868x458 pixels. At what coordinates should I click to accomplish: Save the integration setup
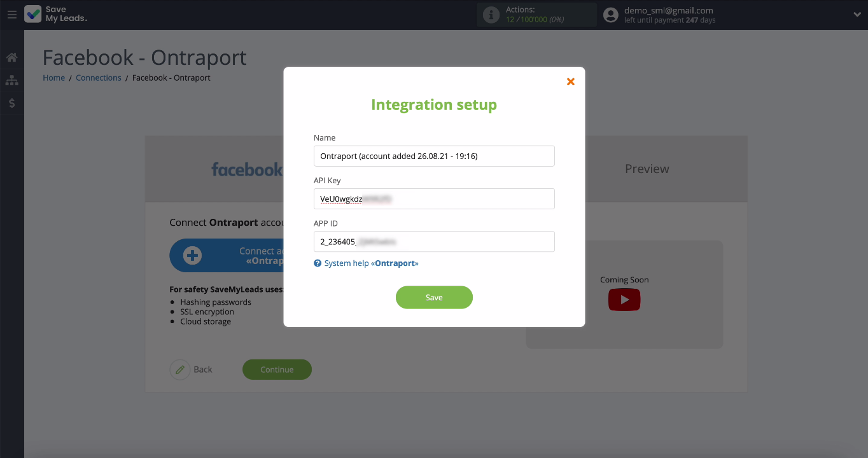pyautogui.click(x=434, y=298)
